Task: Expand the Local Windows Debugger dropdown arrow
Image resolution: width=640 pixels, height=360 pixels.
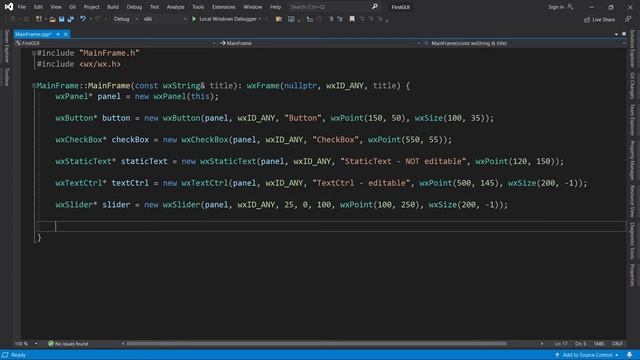Action: coord(260,19)
